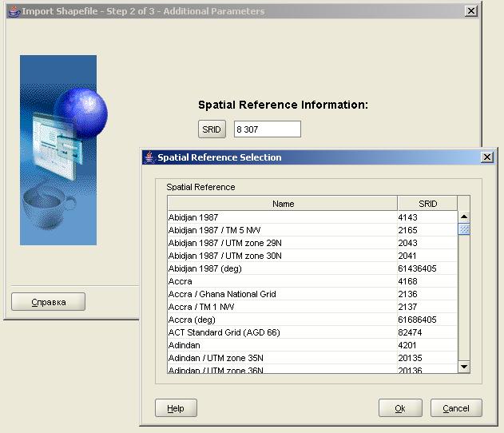Click the scrollbar down arrow

pos(464,366)
